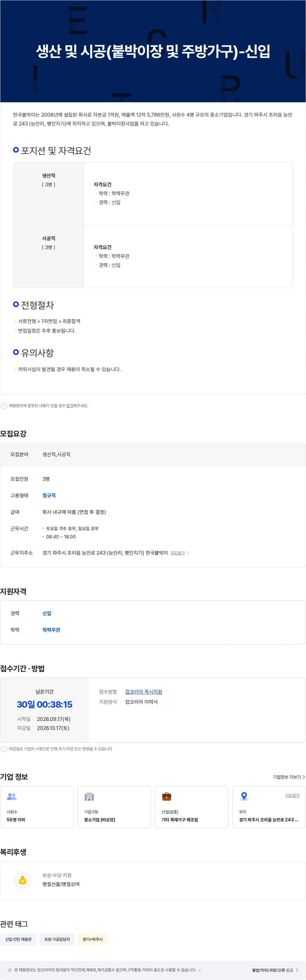Click the company type building icon
Viewport: 306px width, 980px height.
89,796
